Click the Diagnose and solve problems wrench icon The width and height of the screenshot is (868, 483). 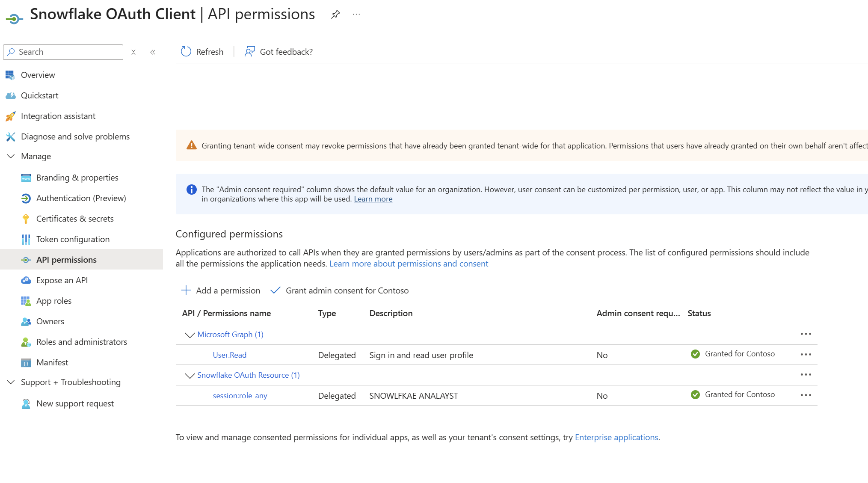coord(10,136)
